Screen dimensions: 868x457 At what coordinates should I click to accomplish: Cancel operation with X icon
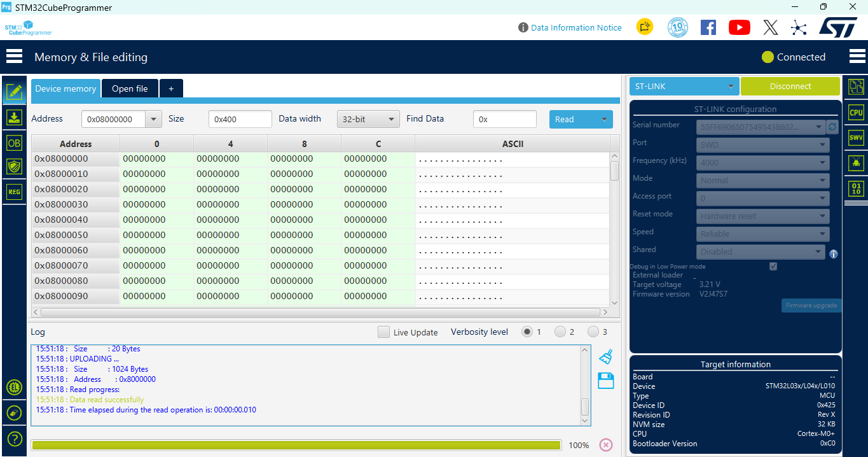[x=606, y=445]
